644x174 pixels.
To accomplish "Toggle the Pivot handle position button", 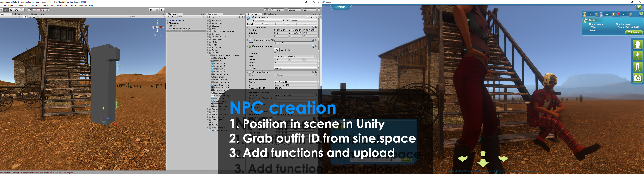I will pyautogui.click(x=33, y=10).
